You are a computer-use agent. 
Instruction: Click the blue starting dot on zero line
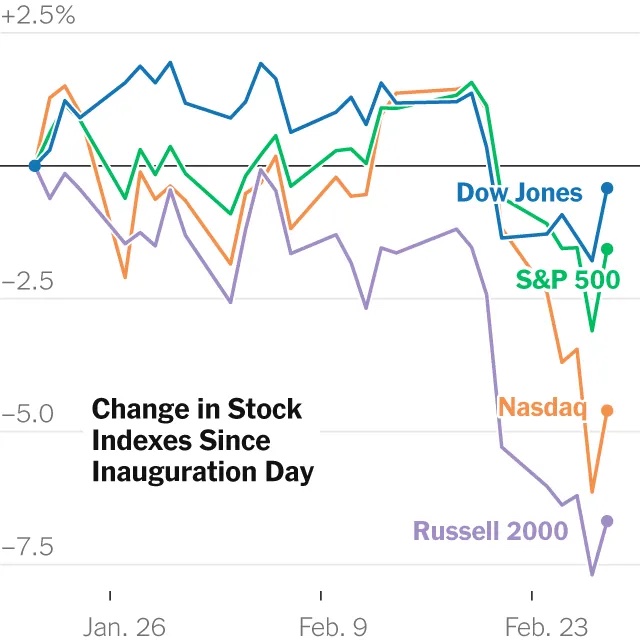[35, 166]
